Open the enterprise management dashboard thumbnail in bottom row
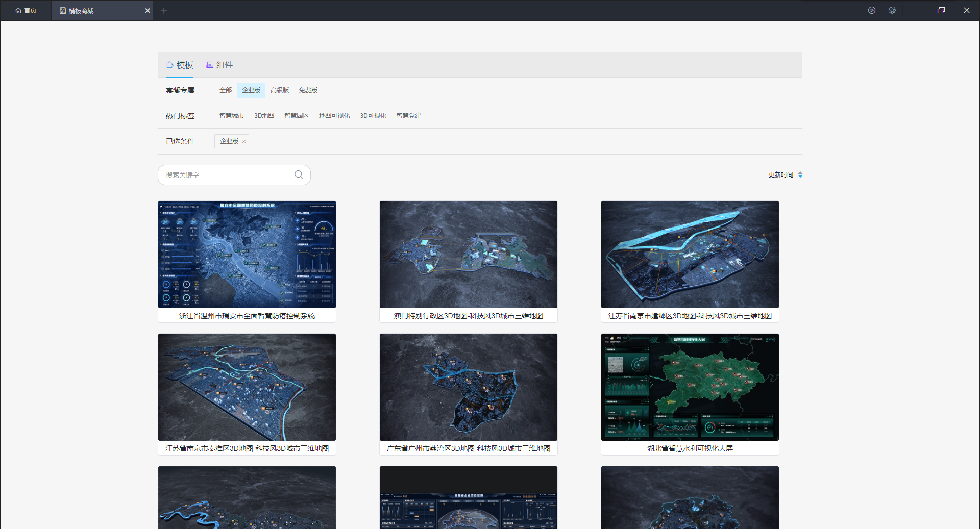The width and height of the screenshot is (980, 529). tap(469, 497)
